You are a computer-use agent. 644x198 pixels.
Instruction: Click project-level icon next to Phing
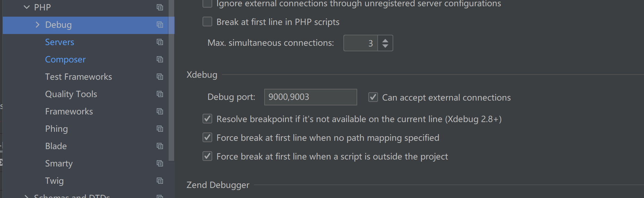coord(160,129)
